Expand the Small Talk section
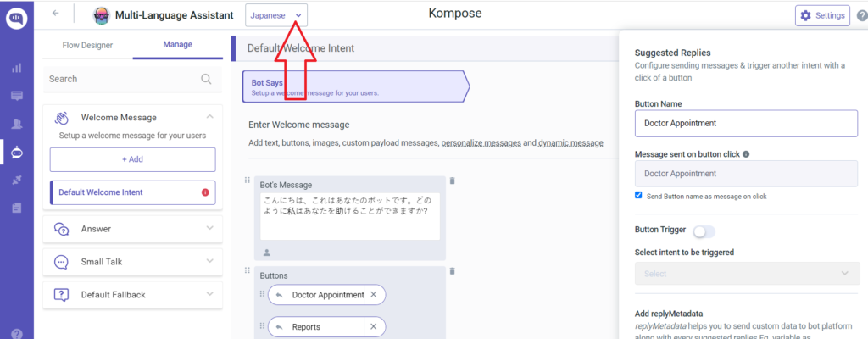This screenshot has height=339, width=868. coord(210,261)
